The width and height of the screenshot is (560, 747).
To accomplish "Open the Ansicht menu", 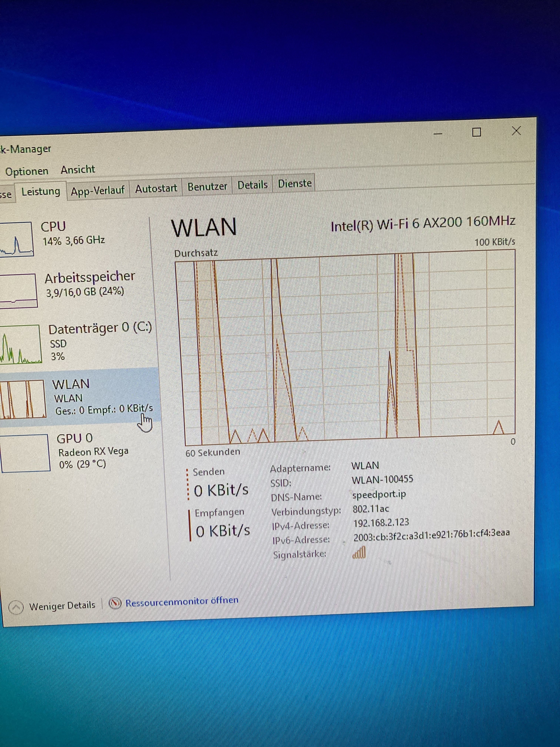I will (78, 170).
